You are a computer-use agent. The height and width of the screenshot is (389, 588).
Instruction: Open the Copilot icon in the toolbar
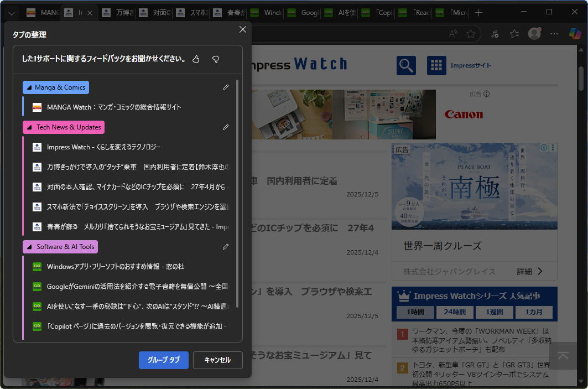[574, 34]
